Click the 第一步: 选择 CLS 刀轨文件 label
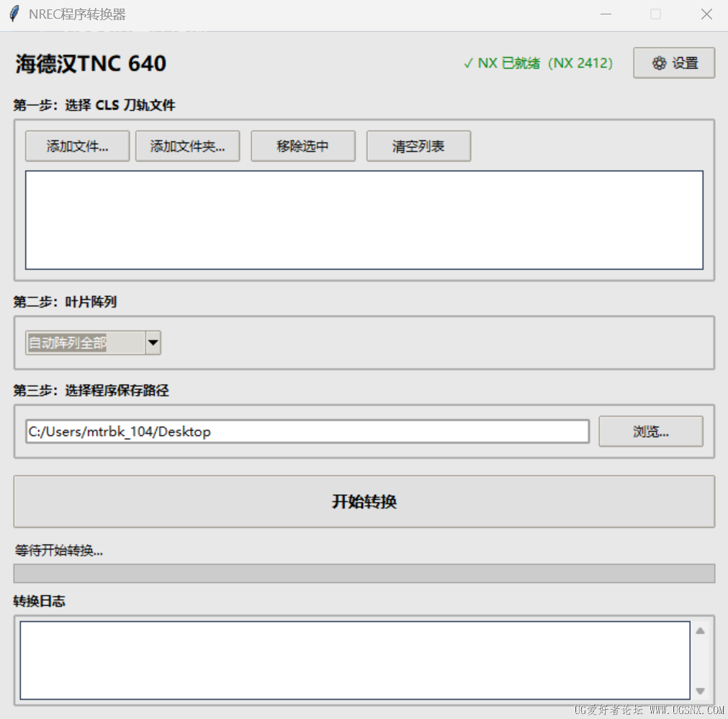The height and width of the screenshot is (719, 728). click(x=94, y=105)
